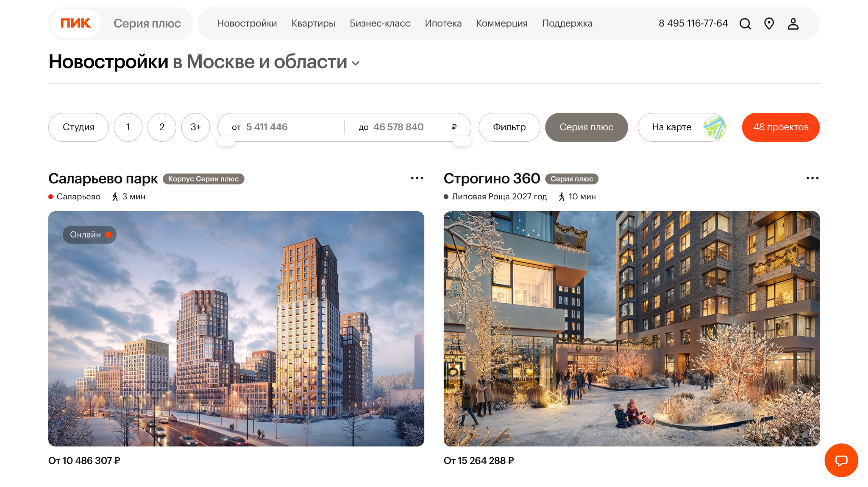The height and width of the screenshot is (487, 868).
Task: Open the Саларьево парк project title
Action: [x=103, y=179]
